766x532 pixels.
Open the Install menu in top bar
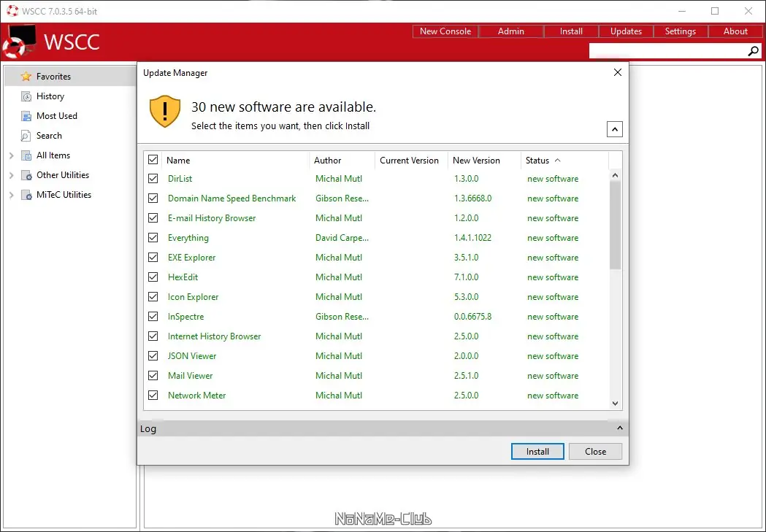(x=571, y=31)
